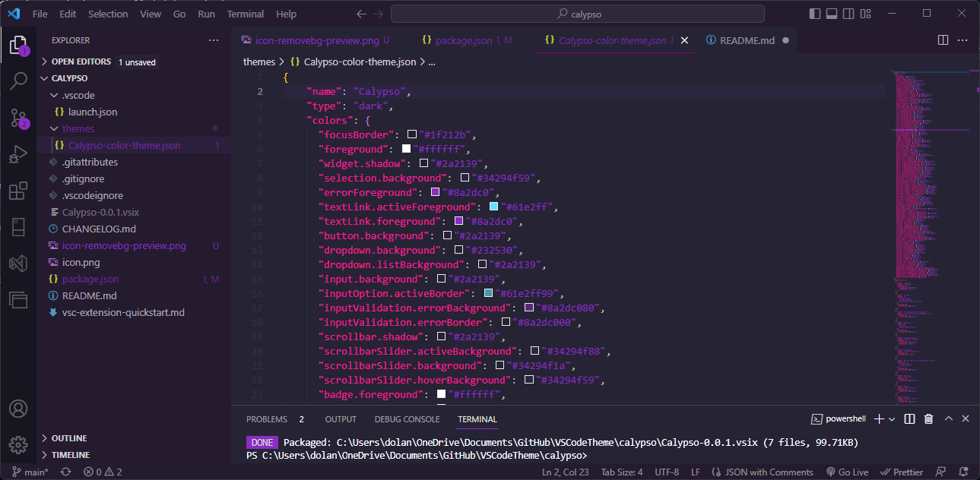Toggle Primary Side Bar visibility
The width and height of the screenshot is (980, 480).
(815, 14)
